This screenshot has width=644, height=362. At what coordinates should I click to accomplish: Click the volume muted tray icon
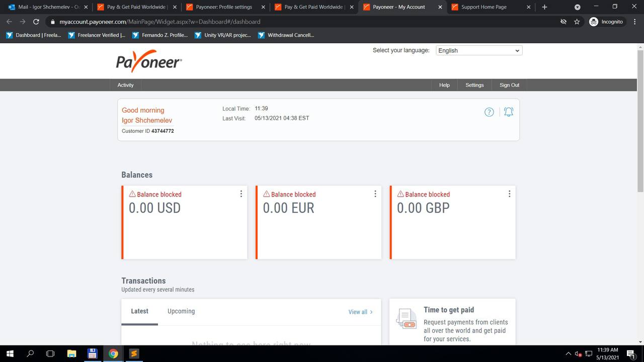579,353
